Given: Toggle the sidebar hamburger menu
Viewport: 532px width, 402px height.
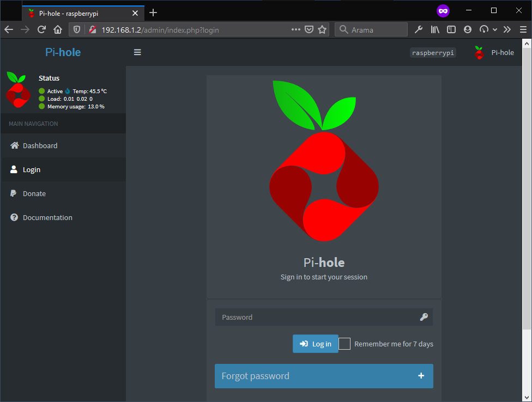Looking at the screenshot, I should [x=137, y=52].
